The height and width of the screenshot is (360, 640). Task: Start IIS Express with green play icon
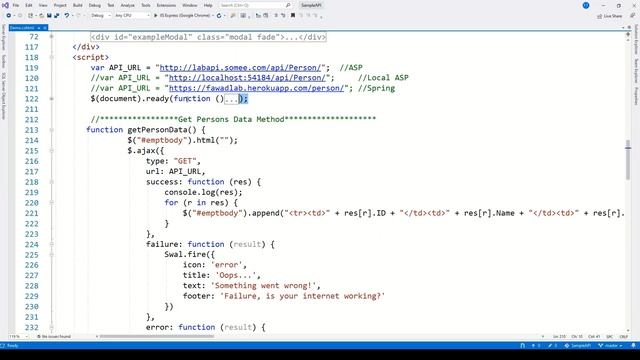[156, 16]
